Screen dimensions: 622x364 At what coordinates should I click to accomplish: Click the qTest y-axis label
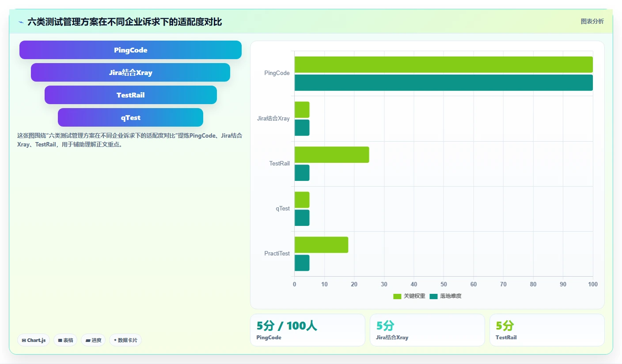[283, 209]
